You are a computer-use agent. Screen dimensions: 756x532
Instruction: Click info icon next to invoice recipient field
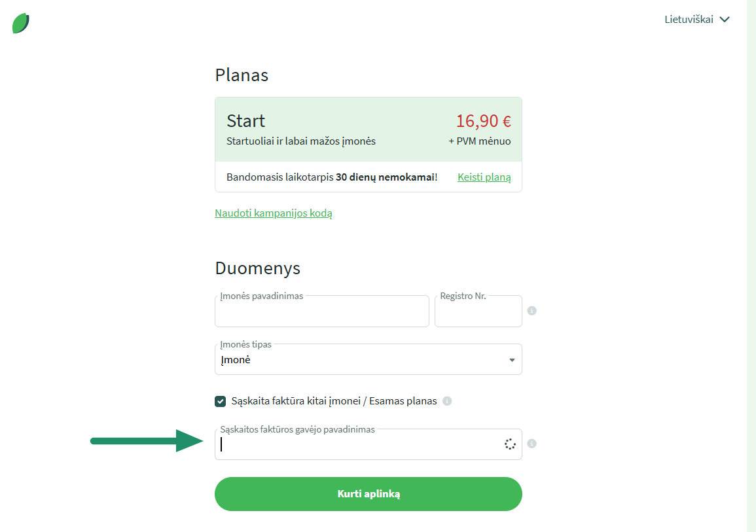(531, 444)
